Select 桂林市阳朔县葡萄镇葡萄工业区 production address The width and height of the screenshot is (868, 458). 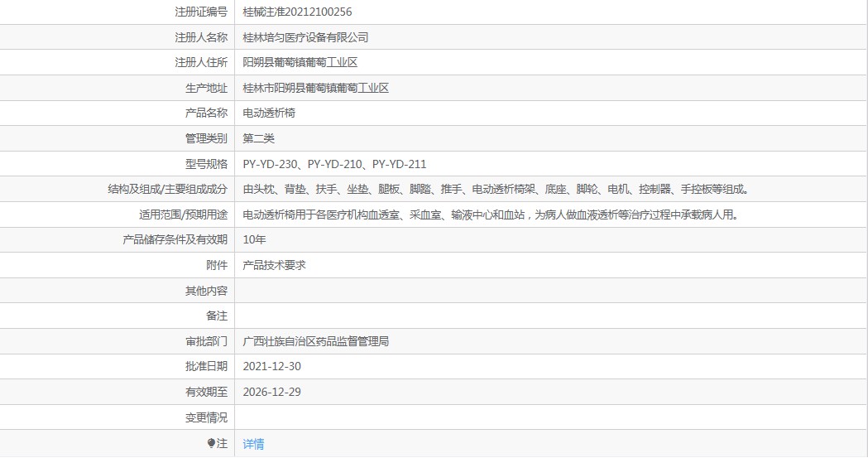tap(315, 88)
